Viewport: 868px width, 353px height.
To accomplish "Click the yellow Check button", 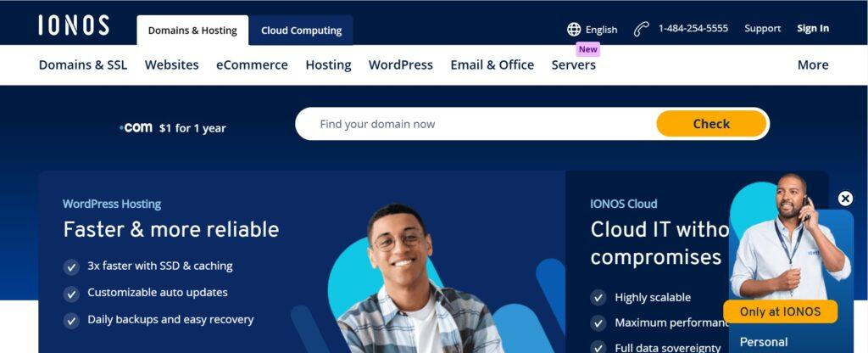I will (x=711, y=124).
